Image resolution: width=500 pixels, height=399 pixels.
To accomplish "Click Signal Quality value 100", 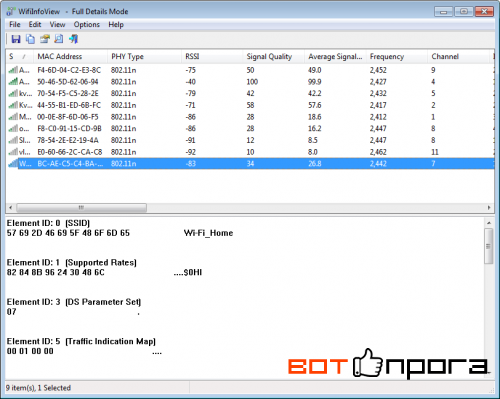I will click(252, 82).
